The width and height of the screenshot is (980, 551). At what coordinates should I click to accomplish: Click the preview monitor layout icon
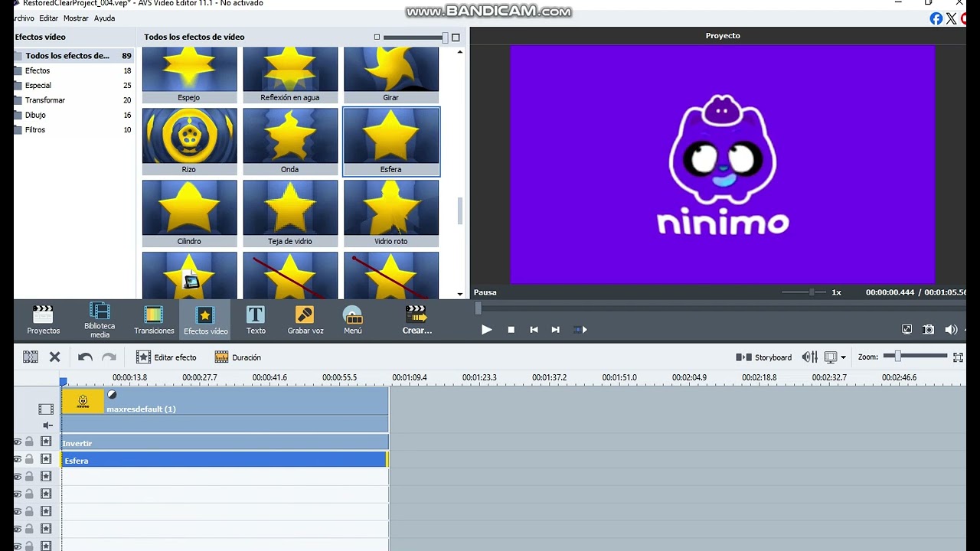(x=831, y=357)
